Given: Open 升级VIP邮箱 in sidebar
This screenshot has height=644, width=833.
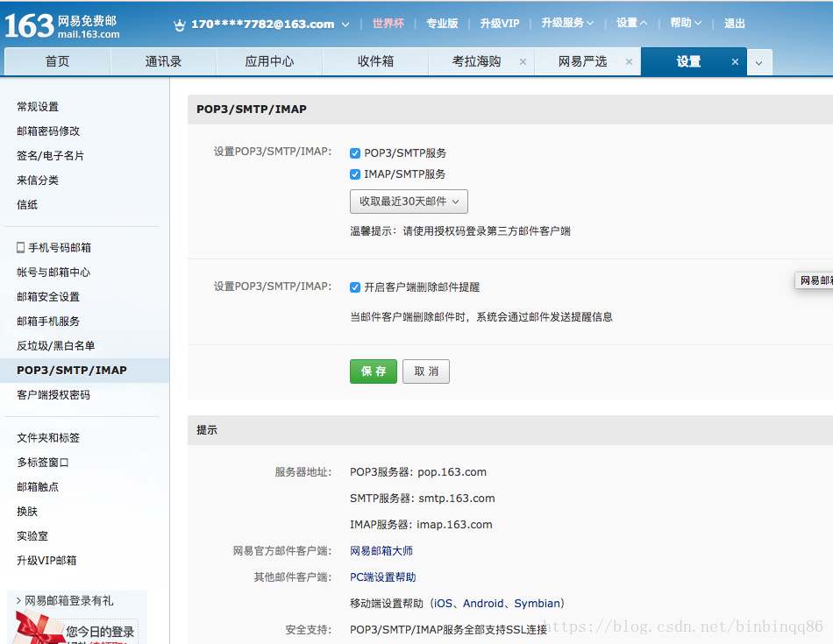Looking at the screenshot, I should [x=46, y=560].
